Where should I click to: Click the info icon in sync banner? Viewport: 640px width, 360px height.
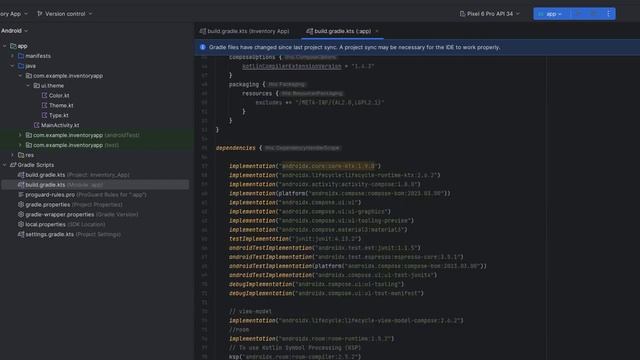tap(203, 47)
